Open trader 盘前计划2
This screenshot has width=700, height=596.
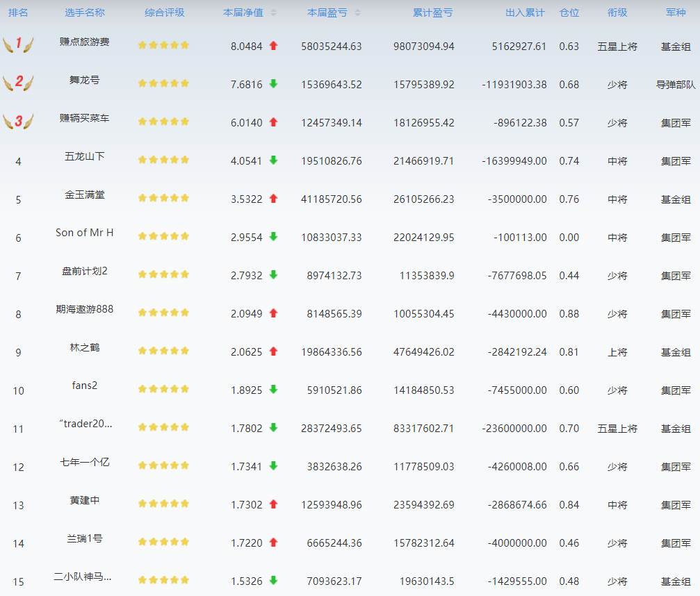click(x=84, y=271)
